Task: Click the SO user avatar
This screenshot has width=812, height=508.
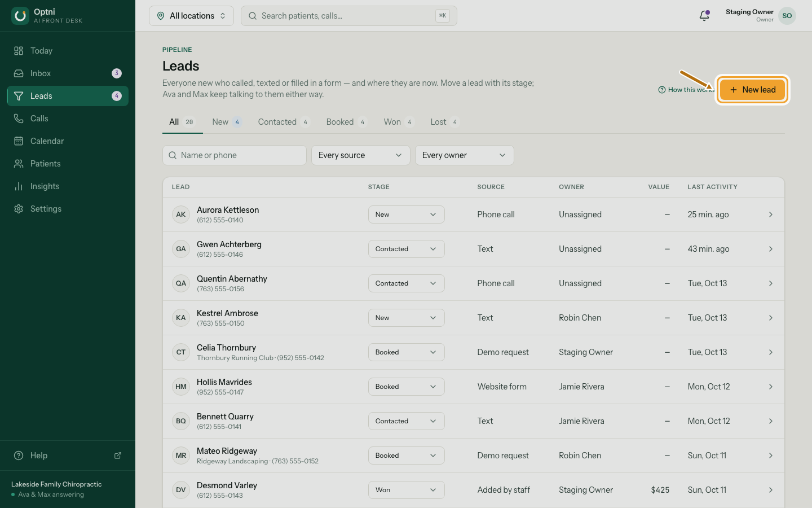Action: pyautogui.click(x=787, y=16)
